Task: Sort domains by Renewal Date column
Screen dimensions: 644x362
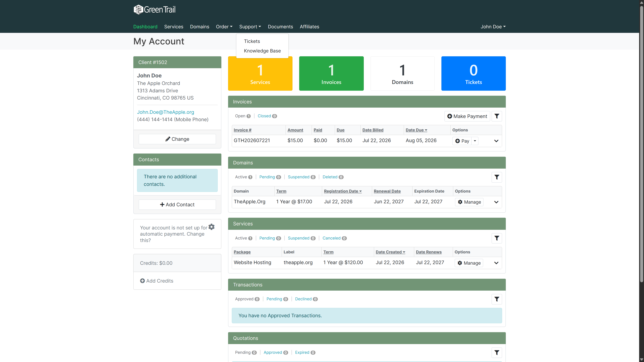Action: (387, 191)
